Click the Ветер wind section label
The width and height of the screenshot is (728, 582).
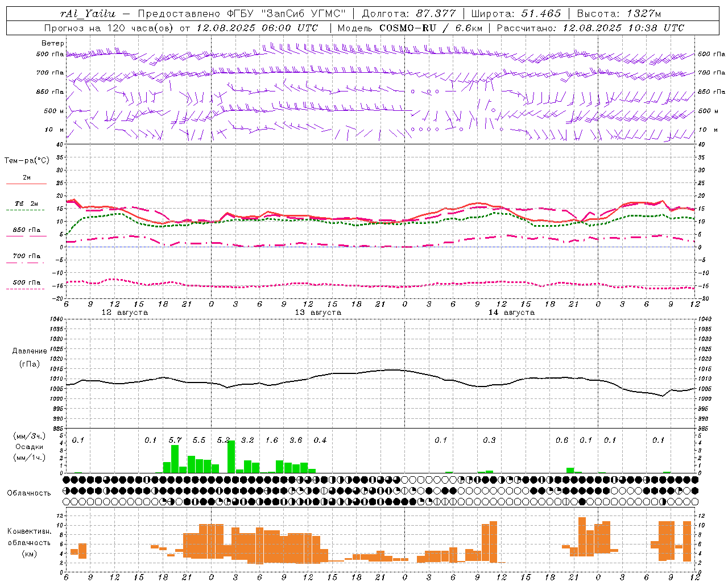pyautogui.click(x=53, y=43)
